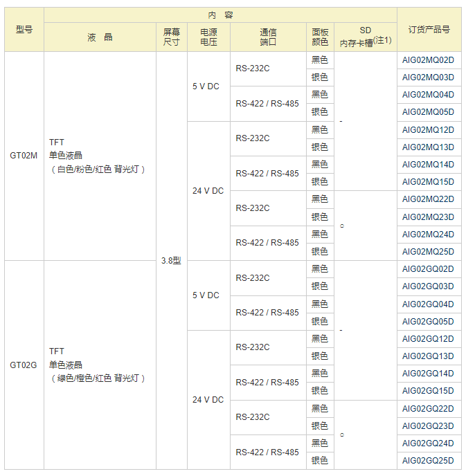Viewport: 466px width, 476px height.
Task: Select the 3.8型 screen size cell
Action: tap(171, 261)
